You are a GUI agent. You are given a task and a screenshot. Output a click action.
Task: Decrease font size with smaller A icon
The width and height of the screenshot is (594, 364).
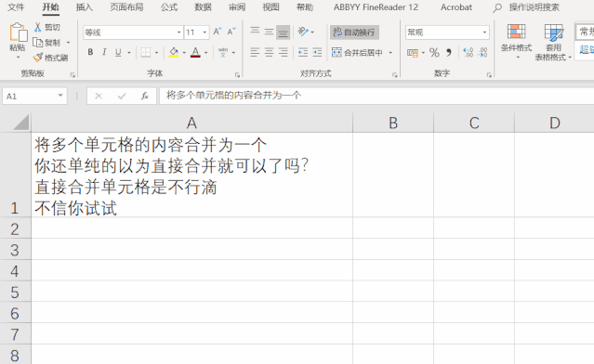coord(231,32)
